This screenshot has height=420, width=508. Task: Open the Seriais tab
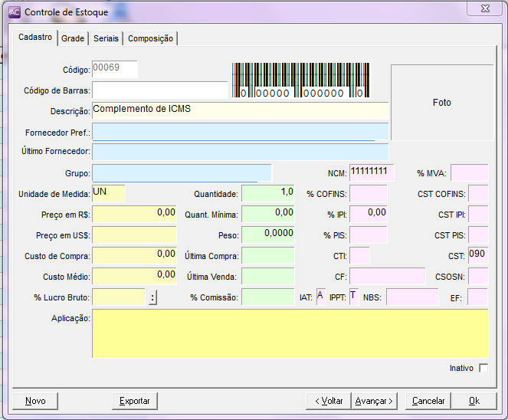pyautogui.click(x=106, y=38)
